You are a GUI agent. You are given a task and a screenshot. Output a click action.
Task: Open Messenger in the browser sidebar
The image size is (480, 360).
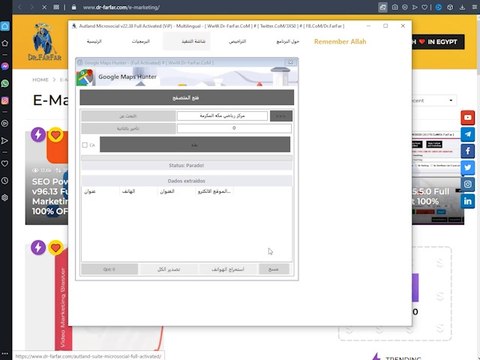(5, 67)
